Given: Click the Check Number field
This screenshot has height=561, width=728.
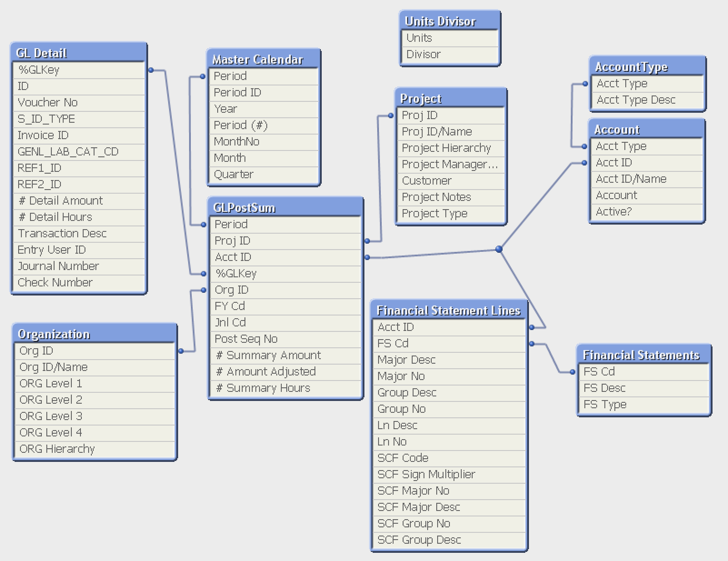Looking at the screenshot, I should 78,283.
